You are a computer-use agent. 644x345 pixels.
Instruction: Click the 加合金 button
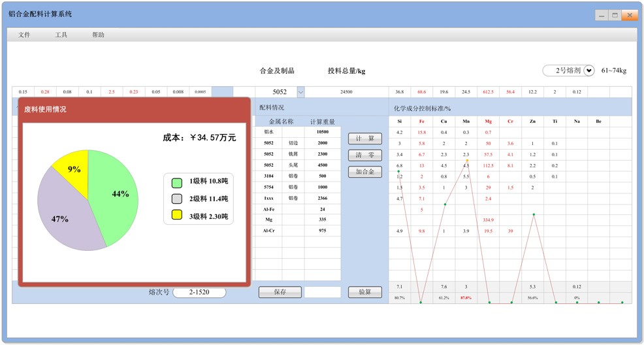coord(365,172)
